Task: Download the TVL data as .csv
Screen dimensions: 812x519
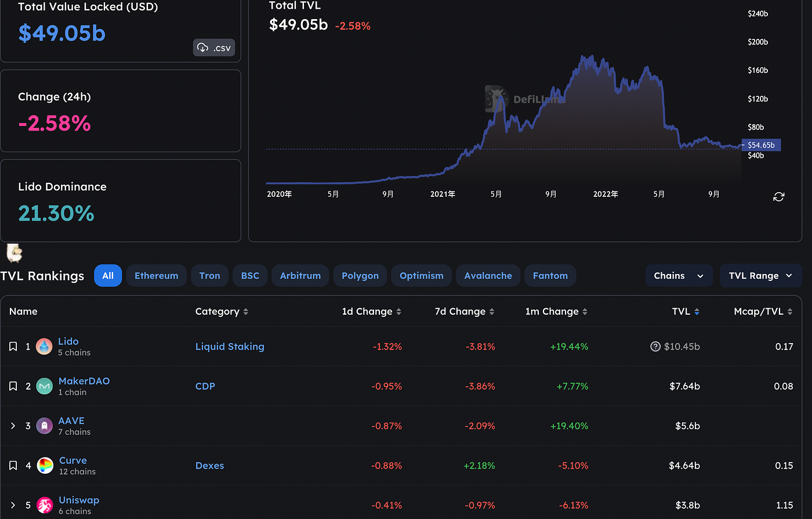Action: coord(214,48)
